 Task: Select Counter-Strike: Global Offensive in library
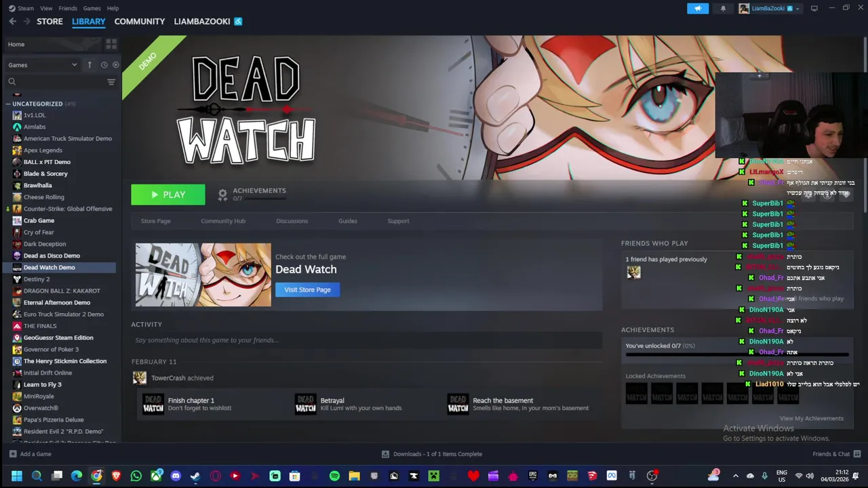(x=68, y=209)
